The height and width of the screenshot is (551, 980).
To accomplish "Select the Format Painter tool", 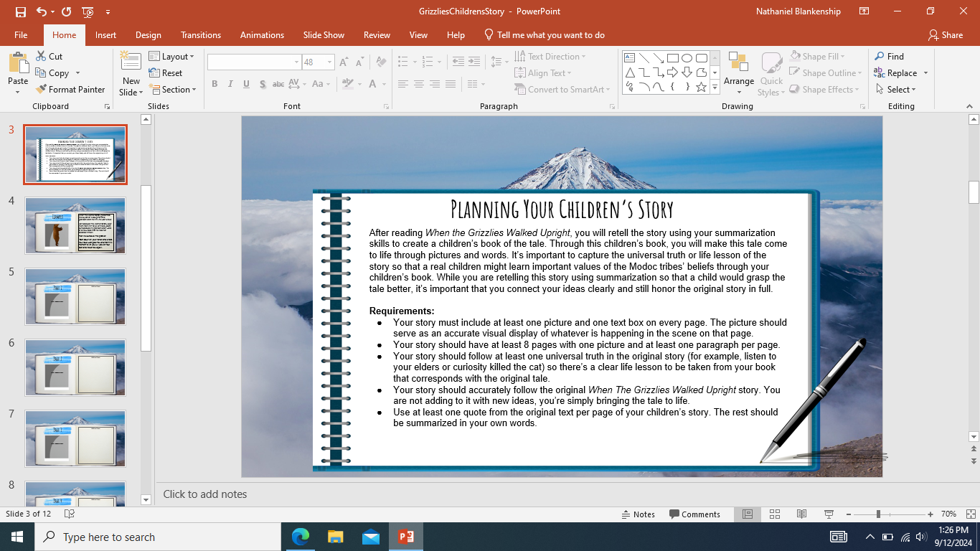I will pyautogui.click(x=70, y=89).
